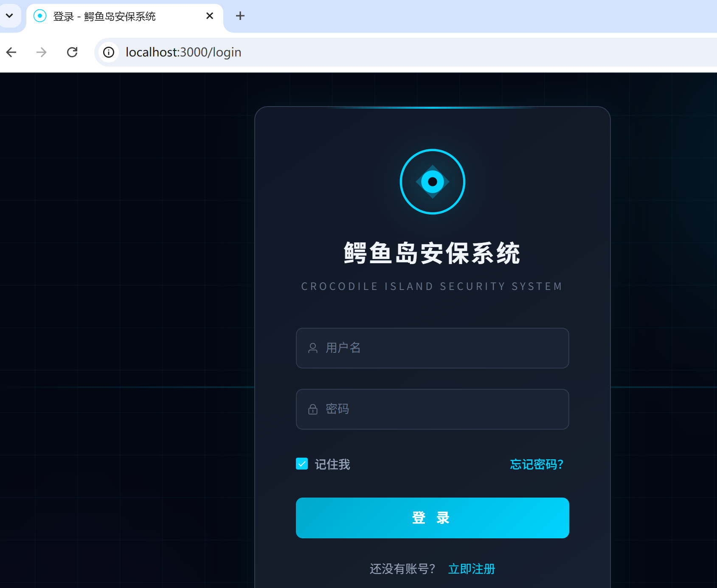Click the favicon on the login tab

40,16
